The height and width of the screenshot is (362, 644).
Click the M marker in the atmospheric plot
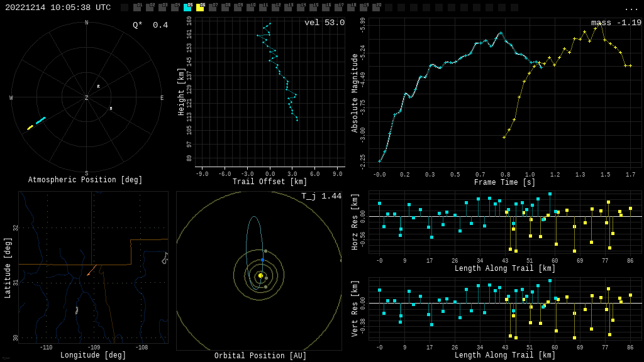click(x=111, y=109)
